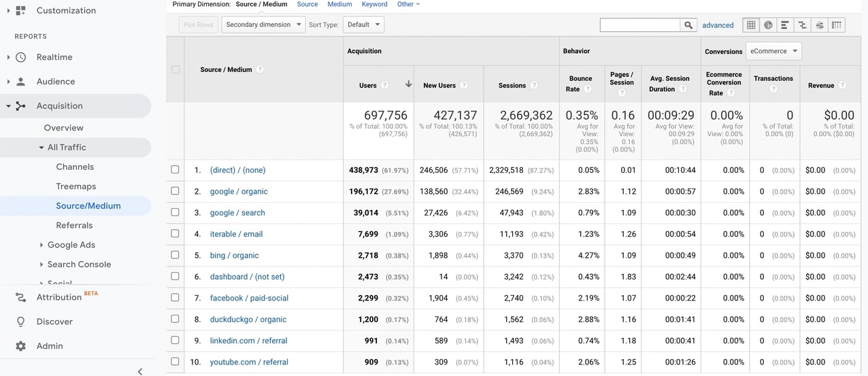Image resolution: width=868 pixels, height=376 pixels.
Task: Open the bing / organic source link
Action: coord(234,256)
